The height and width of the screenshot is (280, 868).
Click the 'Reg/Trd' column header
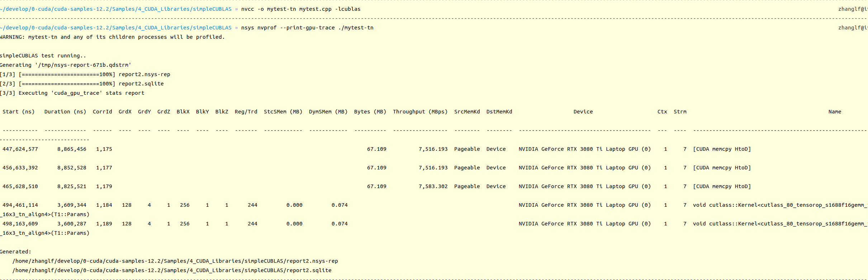pos(246,112)
